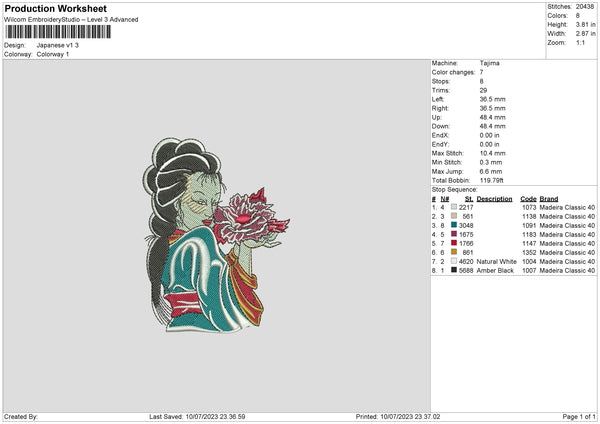Click the 'Colors:' label in the header
This screenshot has width=600, height=424.
point(558,16)
